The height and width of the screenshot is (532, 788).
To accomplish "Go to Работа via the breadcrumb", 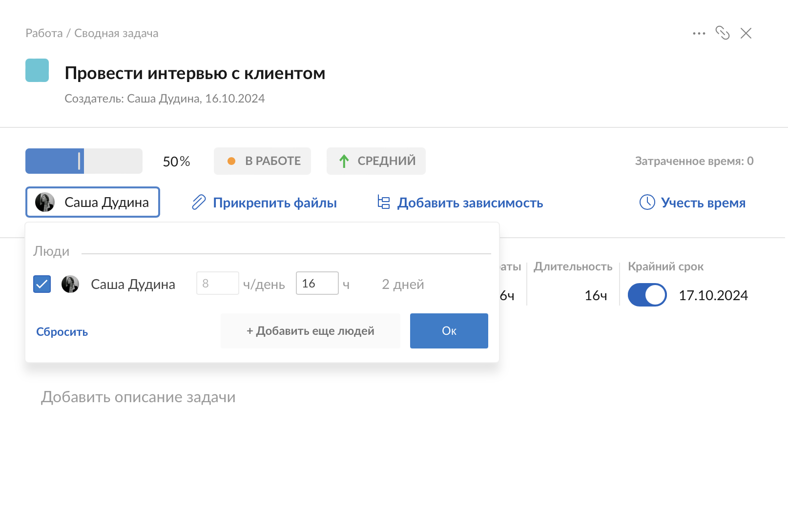I will 43,33.
